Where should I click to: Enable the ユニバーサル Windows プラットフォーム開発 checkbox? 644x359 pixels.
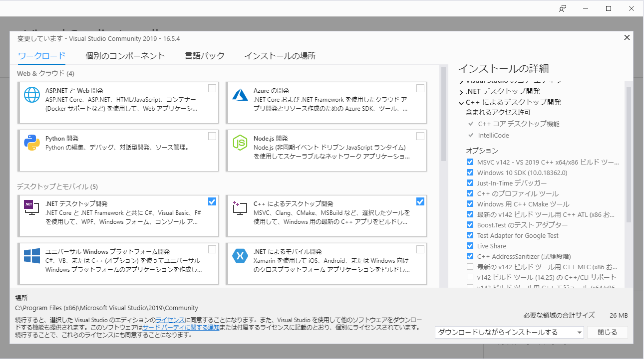tap(212, 249)
